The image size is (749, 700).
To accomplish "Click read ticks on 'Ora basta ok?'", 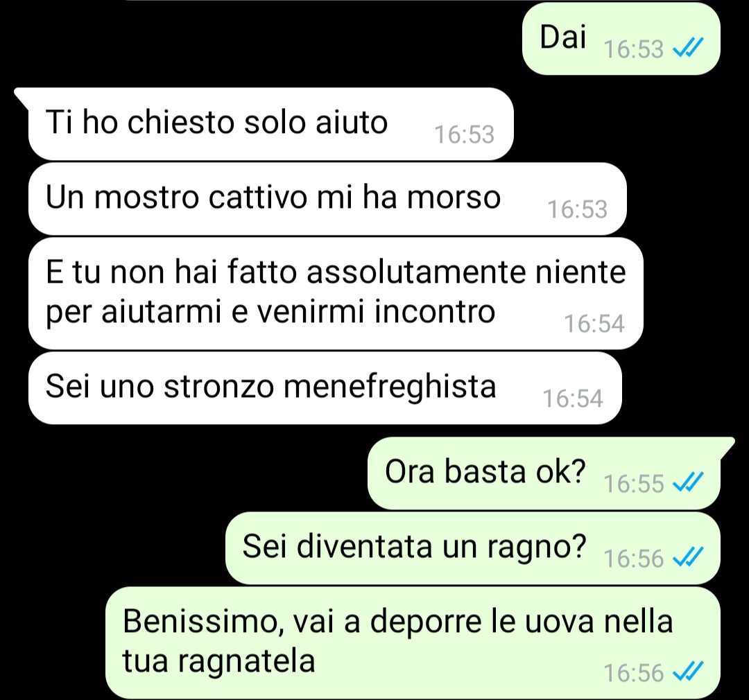I will click(687, 482).
